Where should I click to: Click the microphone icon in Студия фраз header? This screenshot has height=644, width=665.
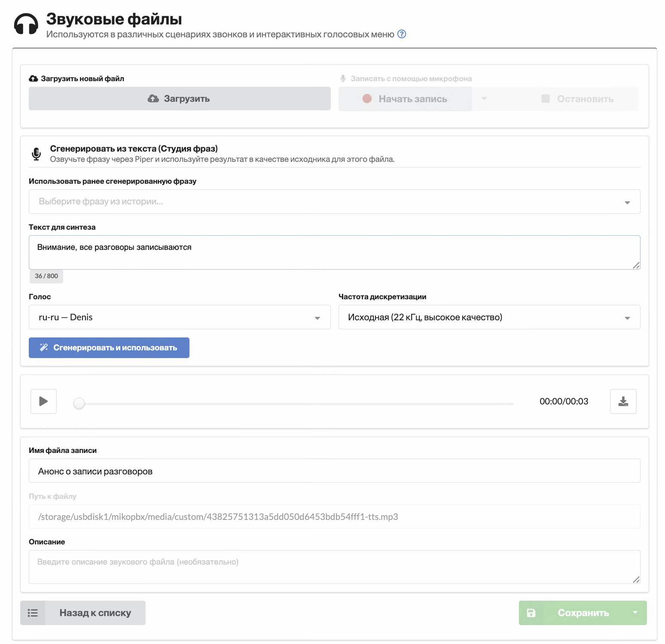coord(37,154)
